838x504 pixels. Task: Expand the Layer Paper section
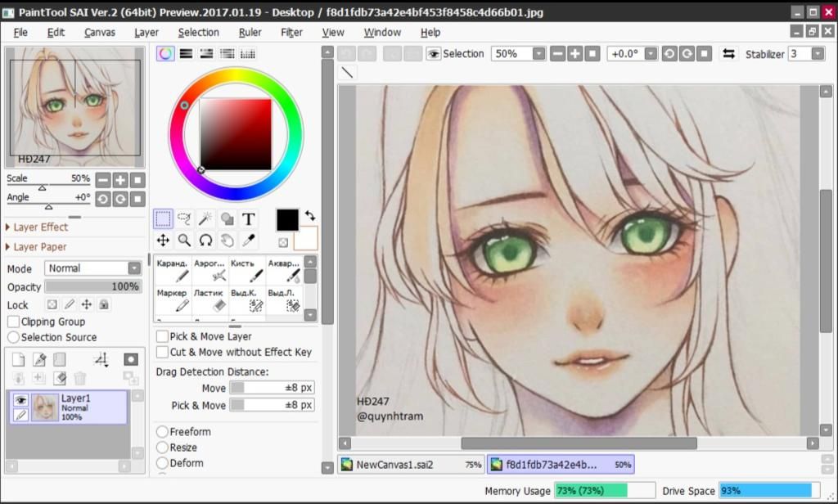tap(36, 247)
